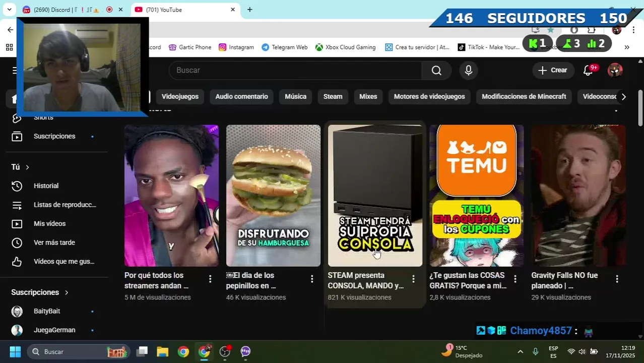Image resolution: width=644 pixels, height=363 pixels.
Task: Open Ver más tarde clock icon
Action: [x=17, y=243]
